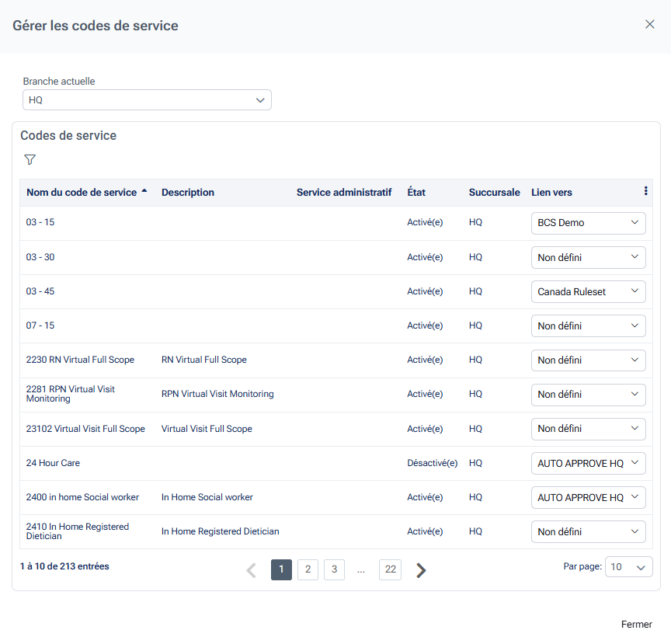This screenshot has width=671, height=644.
Task: Go to page 2
Action: [x=308, y=570]
